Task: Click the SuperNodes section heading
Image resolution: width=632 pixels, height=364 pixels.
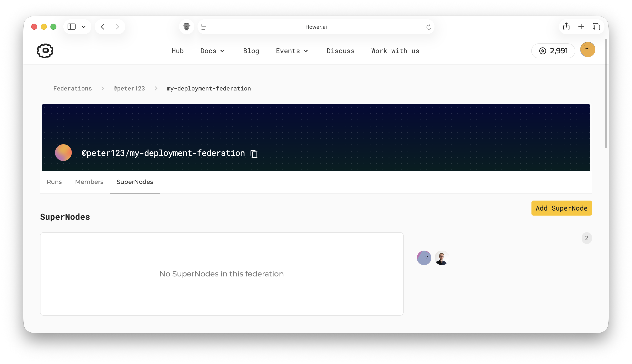Action: (x=65, y=217)
